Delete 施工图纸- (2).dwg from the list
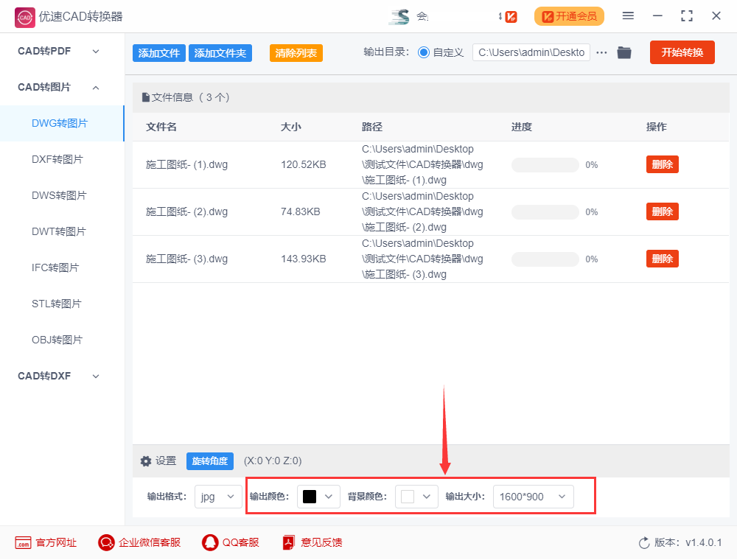Screen dimensions: 737x560 662,211
